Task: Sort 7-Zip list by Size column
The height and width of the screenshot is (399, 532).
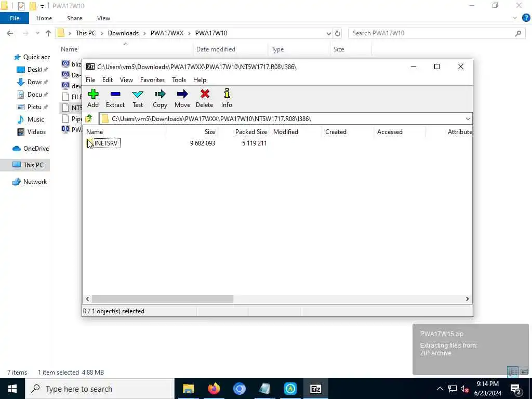Action: (192, 132)
